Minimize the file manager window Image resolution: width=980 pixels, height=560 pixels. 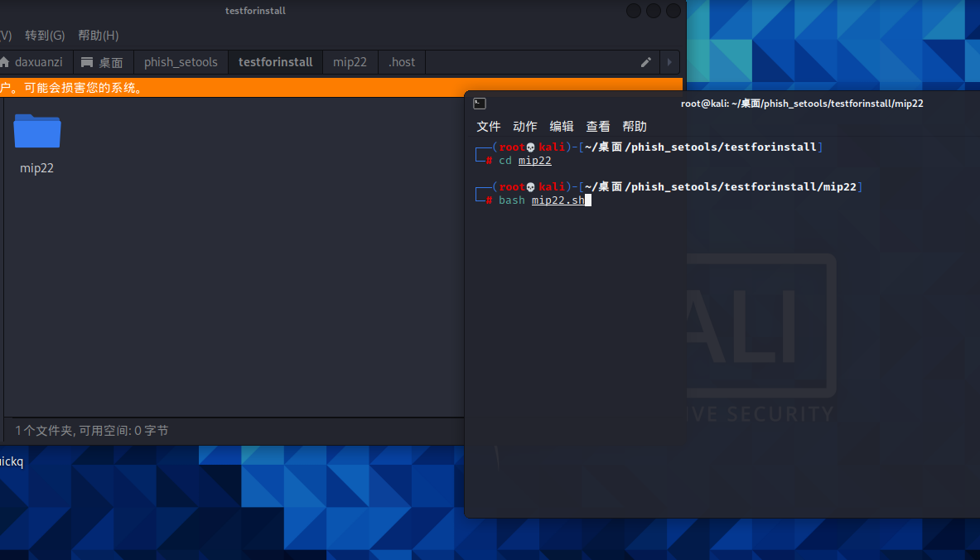point(633,11)
